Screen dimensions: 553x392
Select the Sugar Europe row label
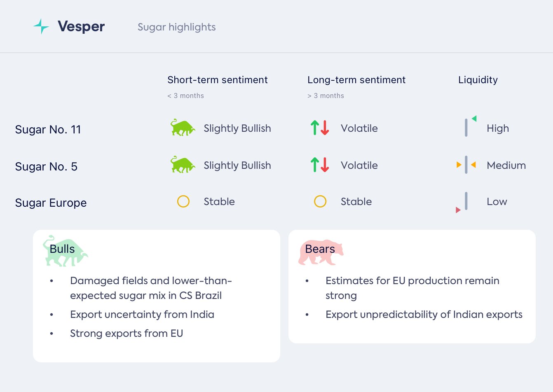point(51,203)
